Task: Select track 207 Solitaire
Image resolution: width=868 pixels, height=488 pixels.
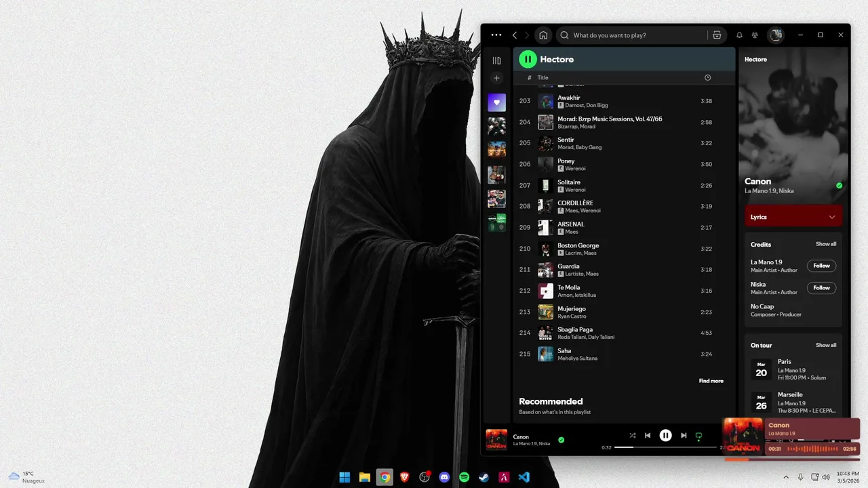Action: click(624, 185)
